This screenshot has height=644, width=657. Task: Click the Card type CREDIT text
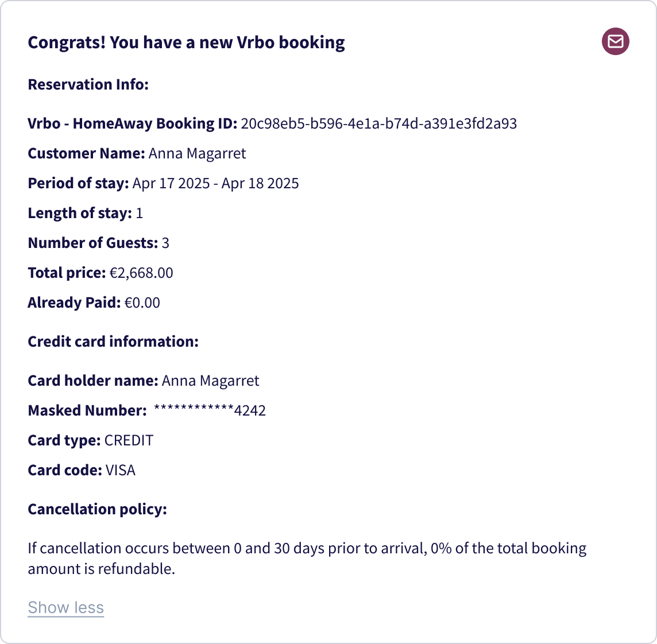(129, 440)
